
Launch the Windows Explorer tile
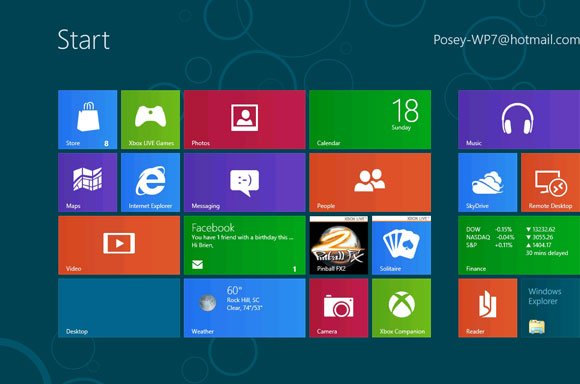click(x=550, y=308)
